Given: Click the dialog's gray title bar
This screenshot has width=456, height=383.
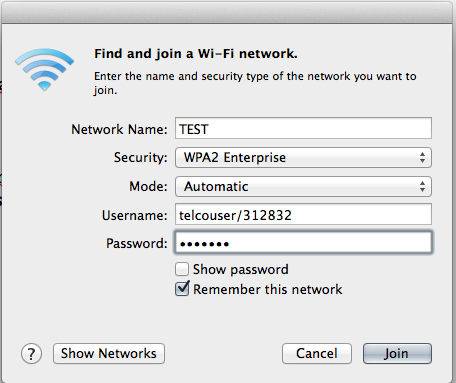Looking at the screenshot, I should pos(228,13).
